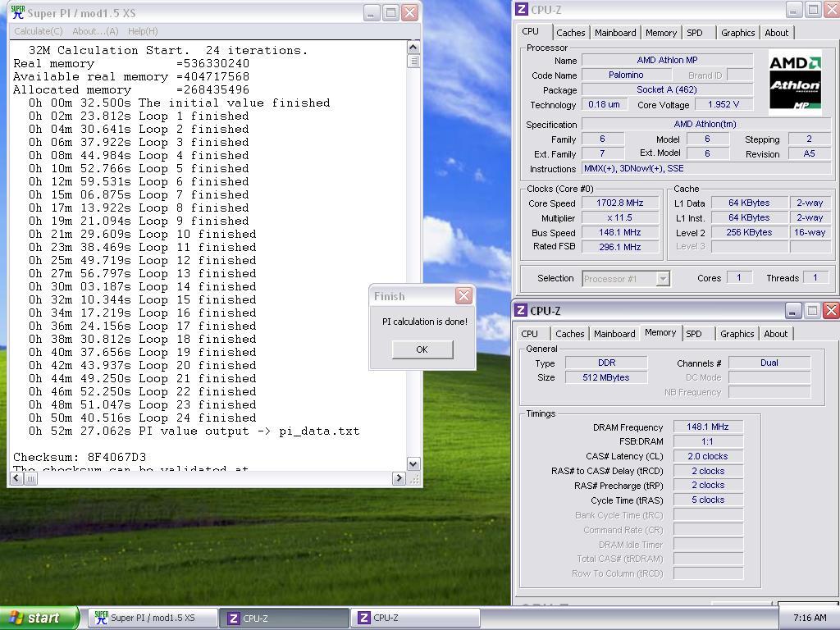Click the PI value output -> pi_data.txt line
This screenshot has width=840, height=630.
[x=194, y=431]
